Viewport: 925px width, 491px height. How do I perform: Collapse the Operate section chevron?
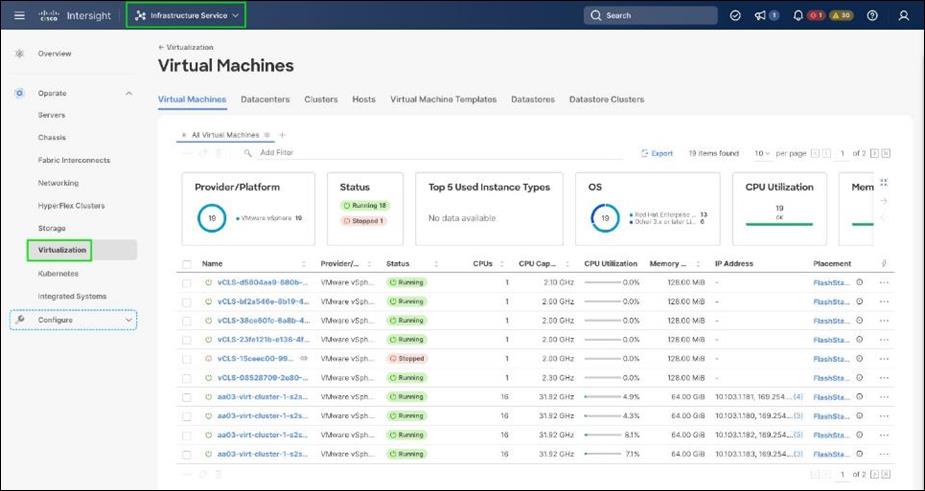click(x=129, y=93)
